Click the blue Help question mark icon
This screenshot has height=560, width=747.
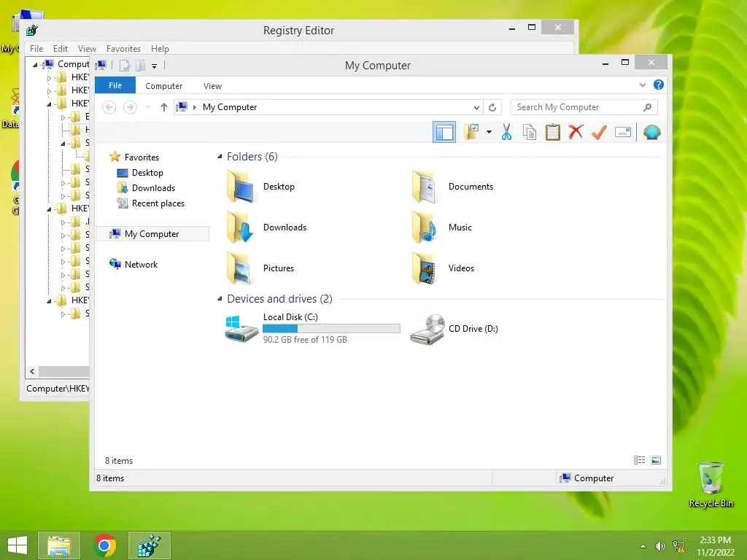pos(659,85)
